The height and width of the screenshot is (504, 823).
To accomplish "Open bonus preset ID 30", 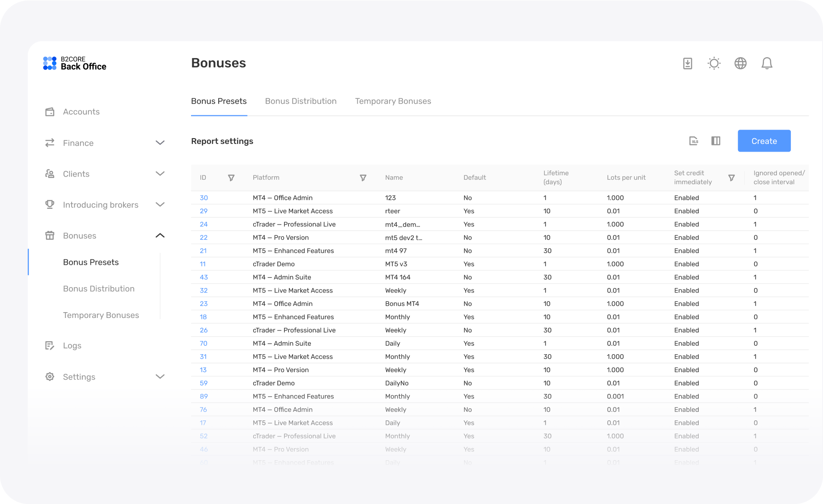I will coord(204,198).
